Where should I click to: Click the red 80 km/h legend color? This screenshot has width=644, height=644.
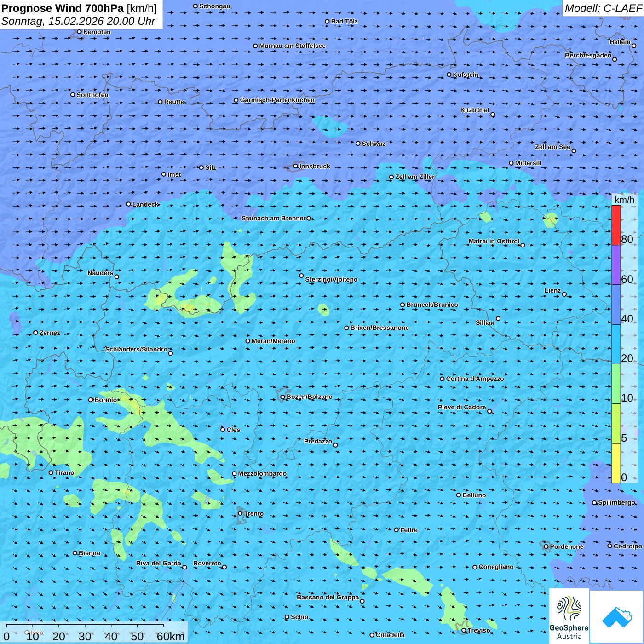tap(616, 225)
